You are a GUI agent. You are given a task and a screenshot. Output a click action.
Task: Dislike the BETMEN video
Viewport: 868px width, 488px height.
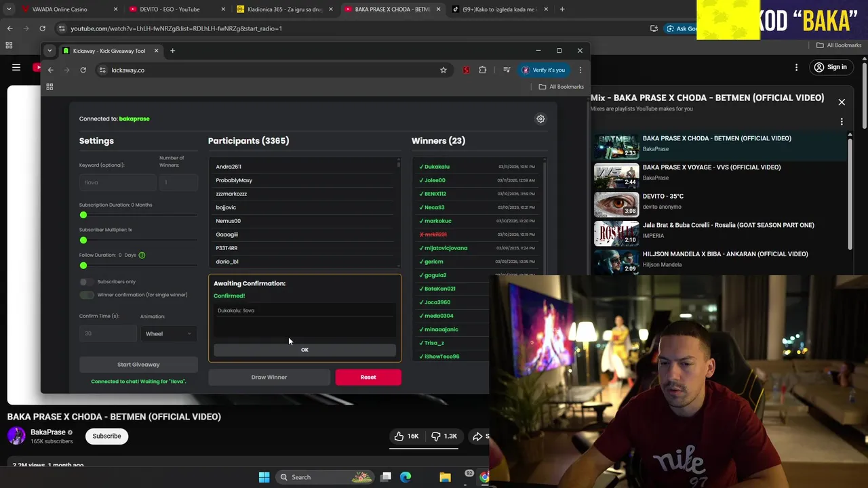444,436
